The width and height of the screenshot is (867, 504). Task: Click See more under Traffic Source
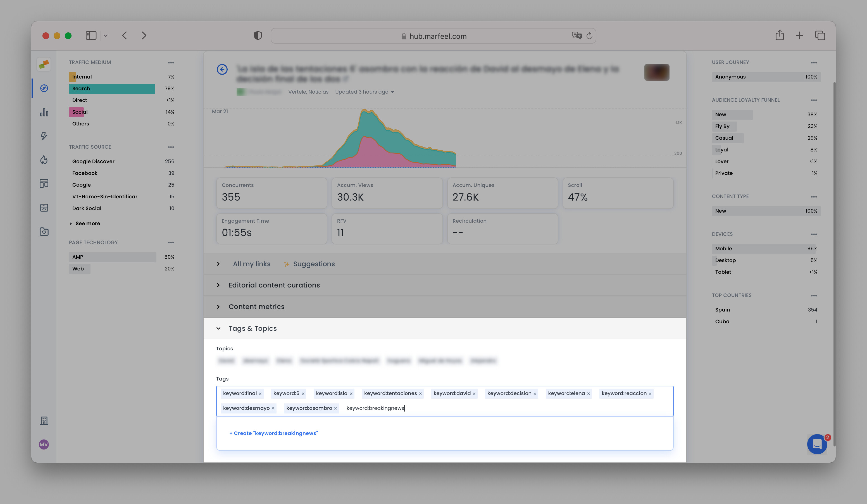(87, 223)
